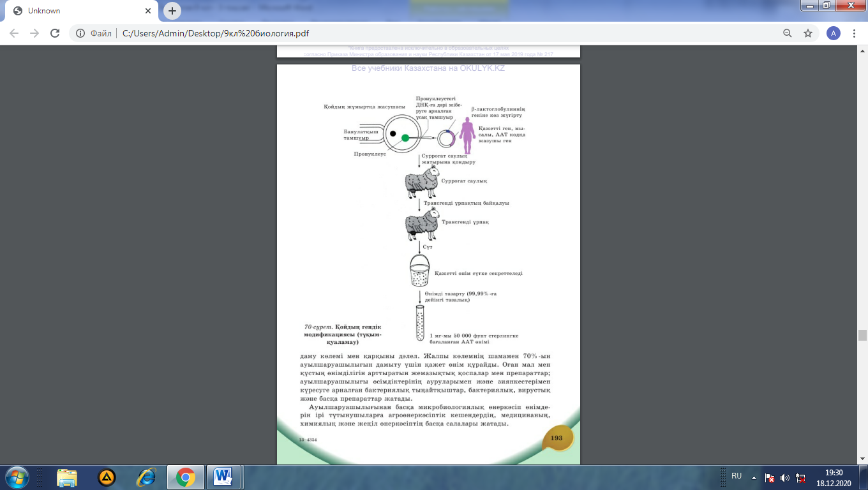Click the "70-сурет" figure caption
The width and height of the screenshot is (868, 490).
point(343,335)
